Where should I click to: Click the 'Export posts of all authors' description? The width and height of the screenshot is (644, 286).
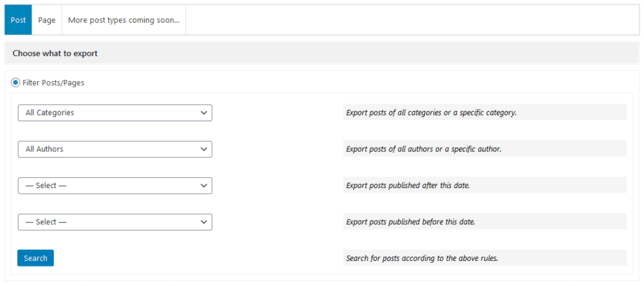click(x=423, y=150)
